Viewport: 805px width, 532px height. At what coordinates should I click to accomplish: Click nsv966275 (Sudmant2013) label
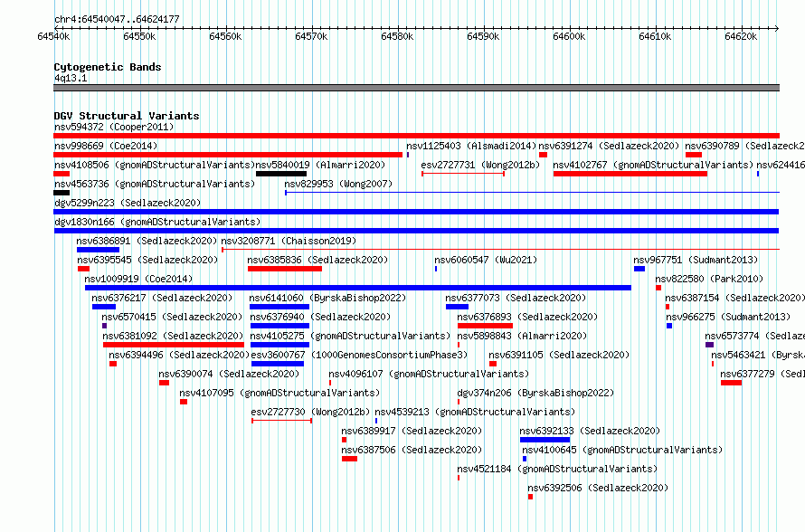coord(728,317)
